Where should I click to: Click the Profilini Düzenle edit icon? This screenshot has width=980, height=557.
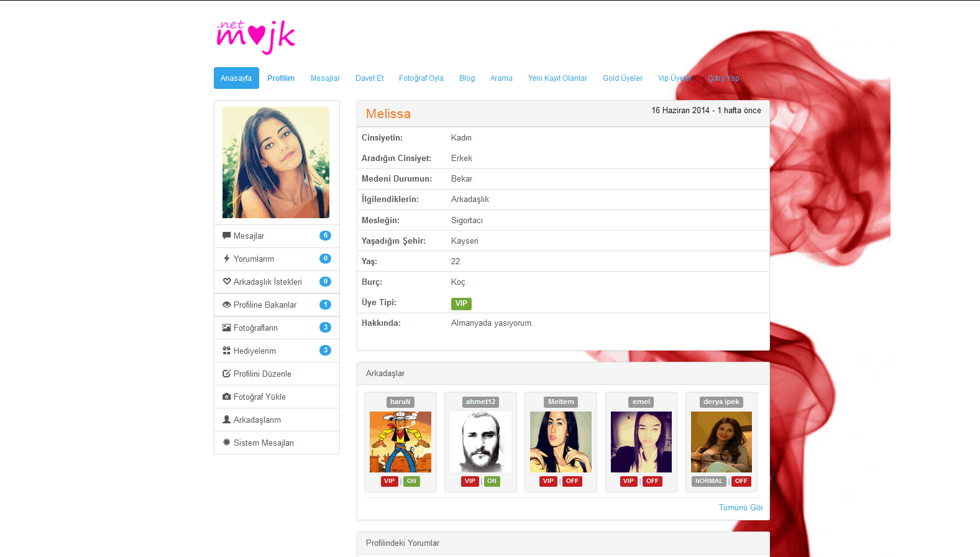pyautogui.click(x=226, y=374)
